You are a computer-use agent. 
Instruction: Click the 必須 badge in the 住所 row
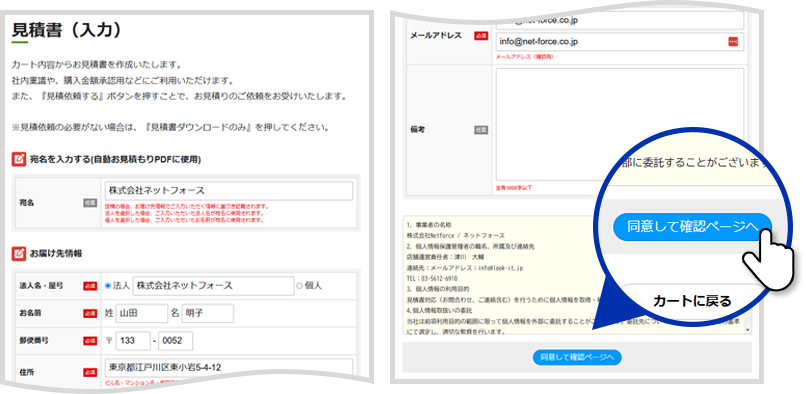(x=90, y=372)
